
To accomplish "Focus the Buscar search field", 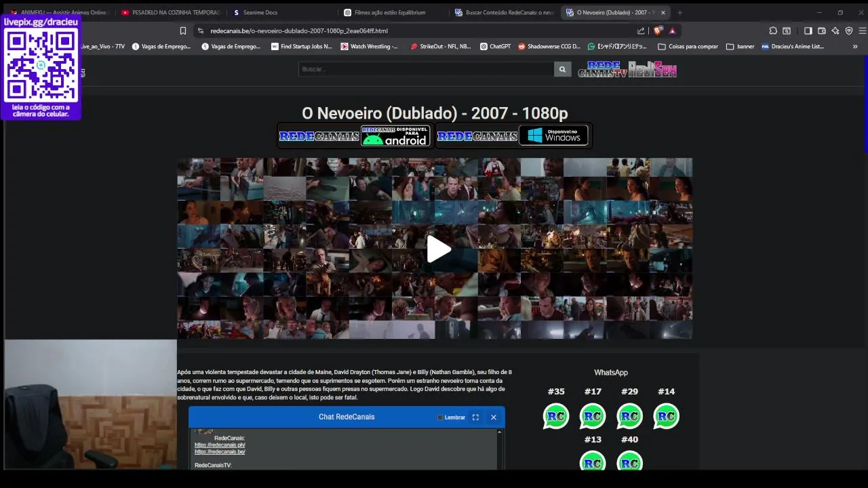I will (426, 69).
